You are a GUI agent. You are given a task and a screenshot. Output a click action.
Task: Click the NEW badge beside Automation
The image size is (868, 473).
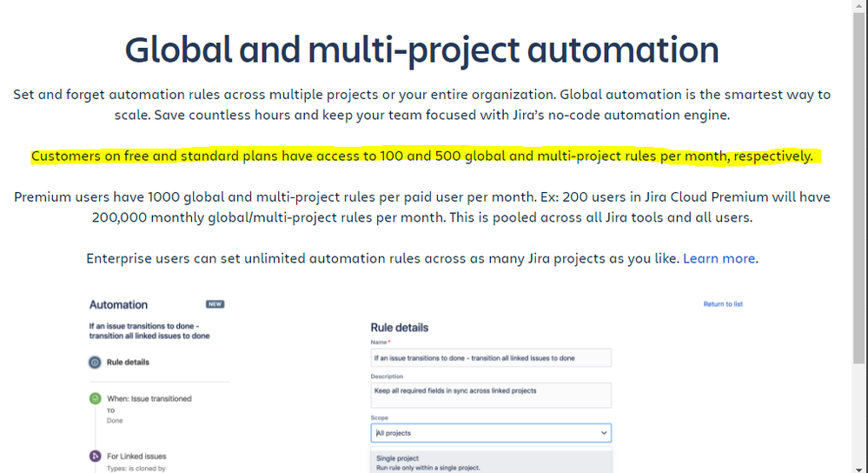215,304
